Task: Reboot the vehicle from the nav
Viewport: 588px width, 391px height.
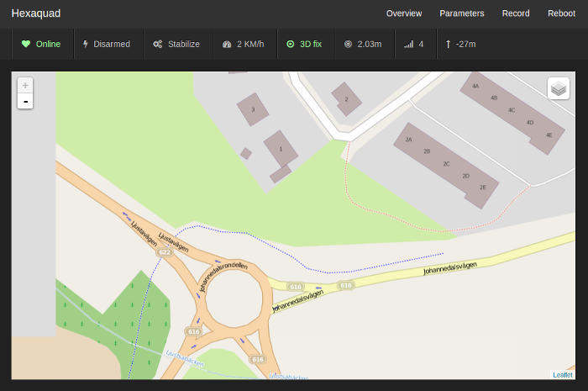Action: 561,13
